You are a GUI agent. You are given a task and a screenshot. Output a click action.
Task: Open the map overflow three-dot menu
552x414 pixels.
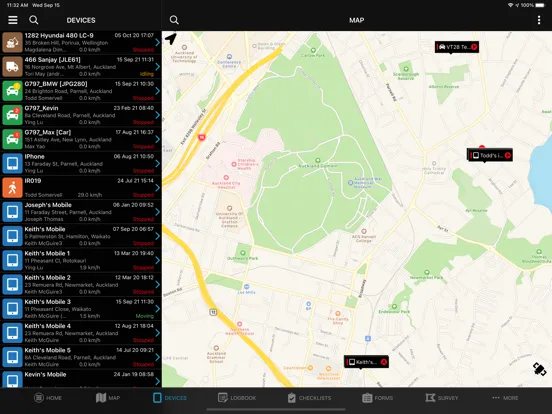point(539,20)
